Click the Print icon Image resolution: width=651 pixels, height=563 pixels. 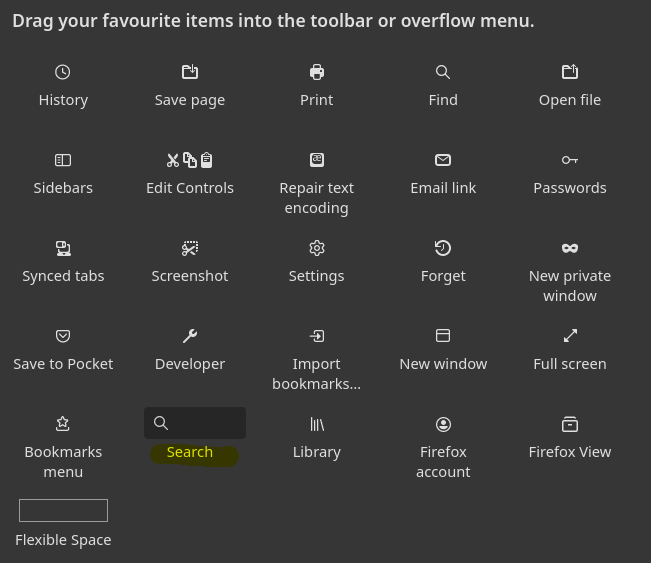317,72
